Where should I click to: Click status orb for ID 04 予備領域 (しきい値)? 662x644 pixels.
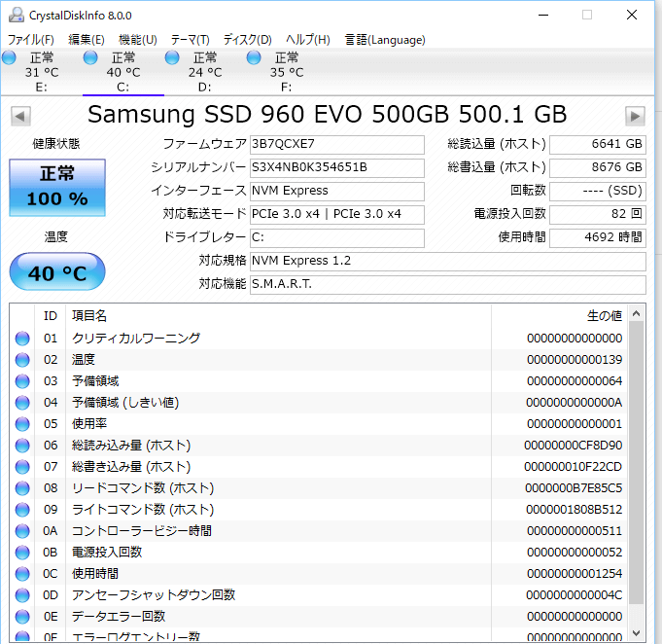click(22, 403)
